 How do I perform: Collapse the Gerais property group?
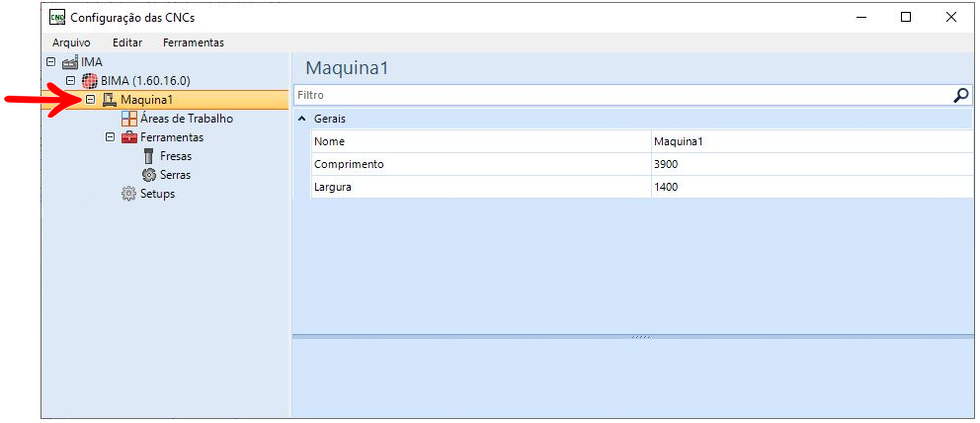tap(302, 119)
